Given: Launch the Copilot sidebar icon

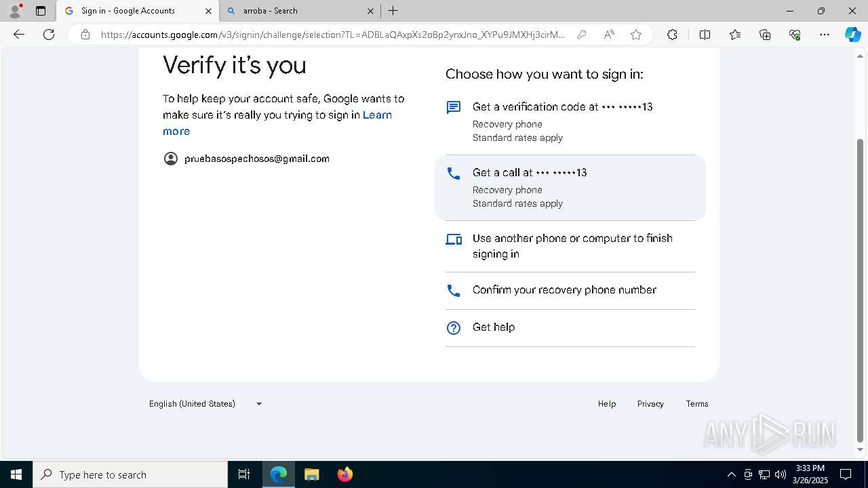Looking at the screenshot, I should 852,35.
